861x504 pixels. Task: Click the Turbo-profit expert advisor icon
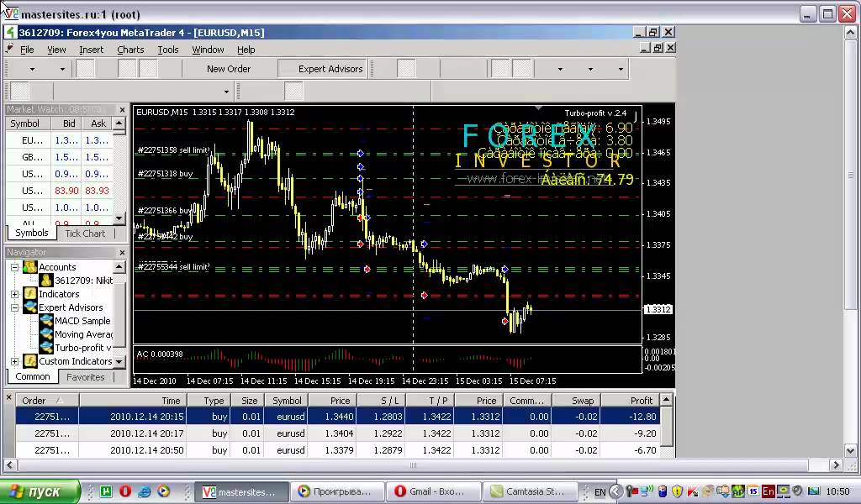46,348
